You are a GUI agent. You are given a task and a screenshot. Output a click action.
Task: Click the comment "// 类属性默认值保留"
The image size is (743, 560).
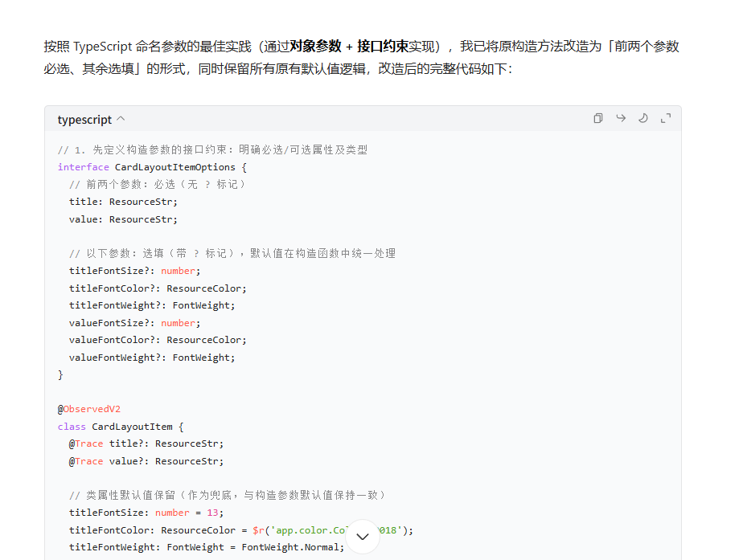coord(122,496)
